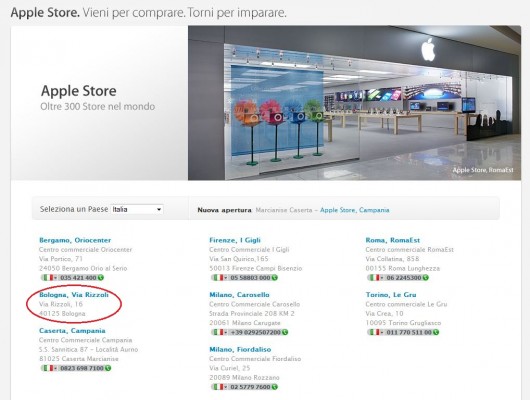Click the green call icon next to 02 5779 7600
The width and height of the screenshot is (530, 400).
point(274,386)
